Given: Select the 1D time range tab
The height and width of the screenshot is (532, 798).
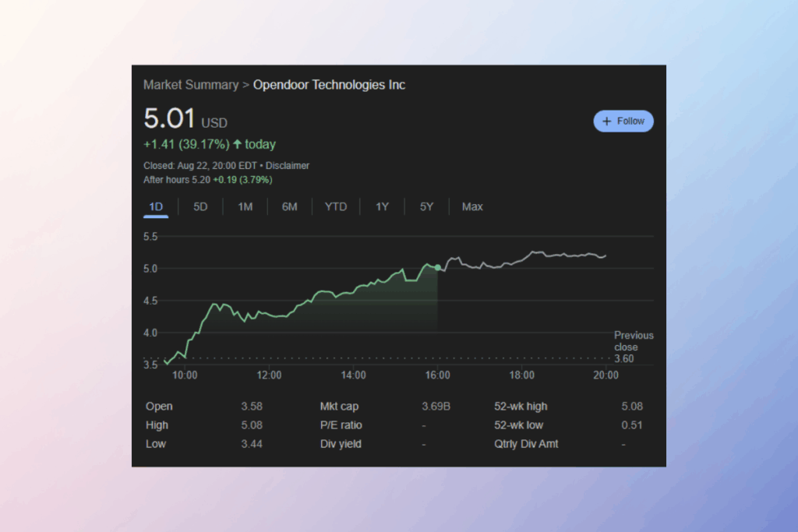Looking at the screenshot, I should (x=156, y=206).
